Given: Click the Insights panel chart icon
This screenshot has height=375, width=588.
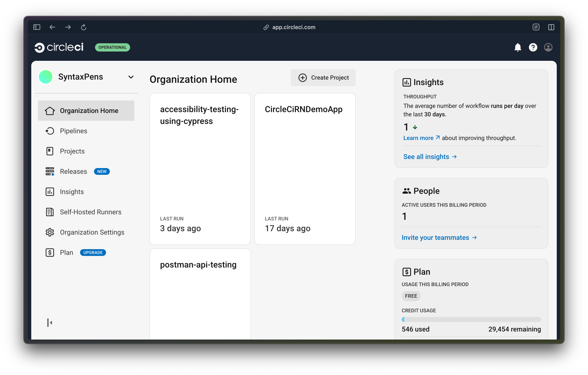Looking at the screenshot, I should pos(407,82).
